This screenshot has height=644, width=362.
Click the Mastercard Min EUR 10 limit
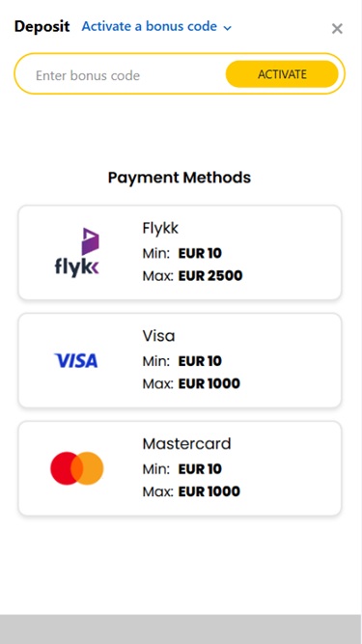(x=182, y=469)
